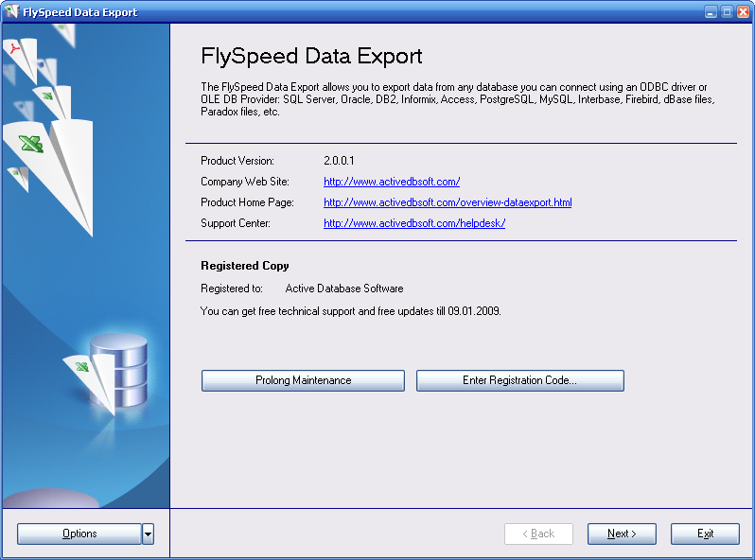
Task: Open Enter Registration Code dialog
Action: coord(520,380)
